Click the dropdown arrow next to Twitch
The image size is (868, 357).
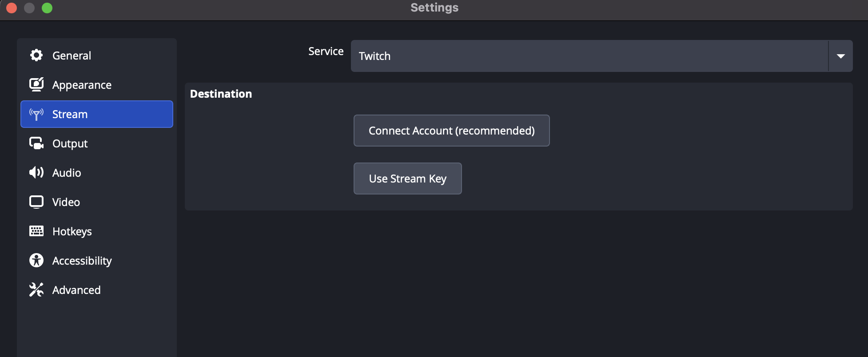tap(841, 56)
